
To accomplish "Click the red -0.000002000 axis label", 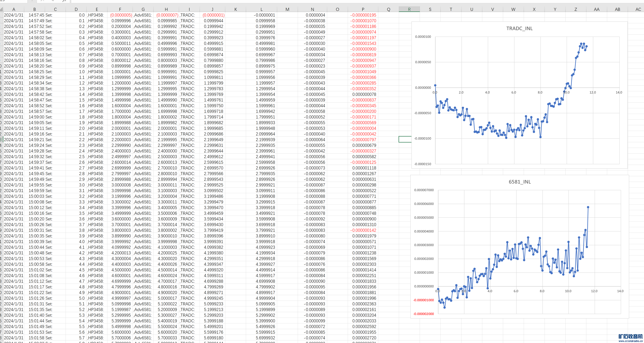I will click(424, 314).
